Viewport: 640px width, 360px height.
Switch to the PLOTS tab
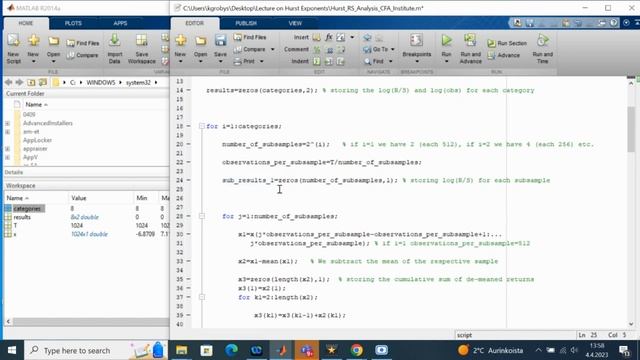pos(73,23)
